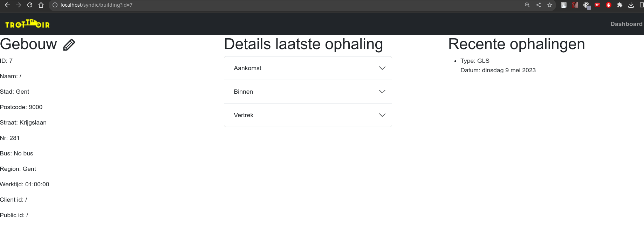
Task: Open the downloads icon in the toolbar
Action: coord(631,5)
